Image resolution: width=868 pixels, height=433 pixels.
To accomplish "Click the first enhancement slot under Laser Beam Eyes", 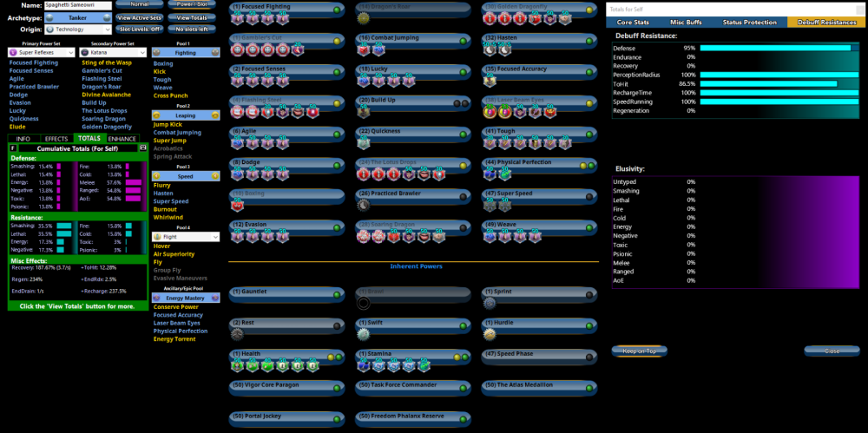I will (491, 112).
